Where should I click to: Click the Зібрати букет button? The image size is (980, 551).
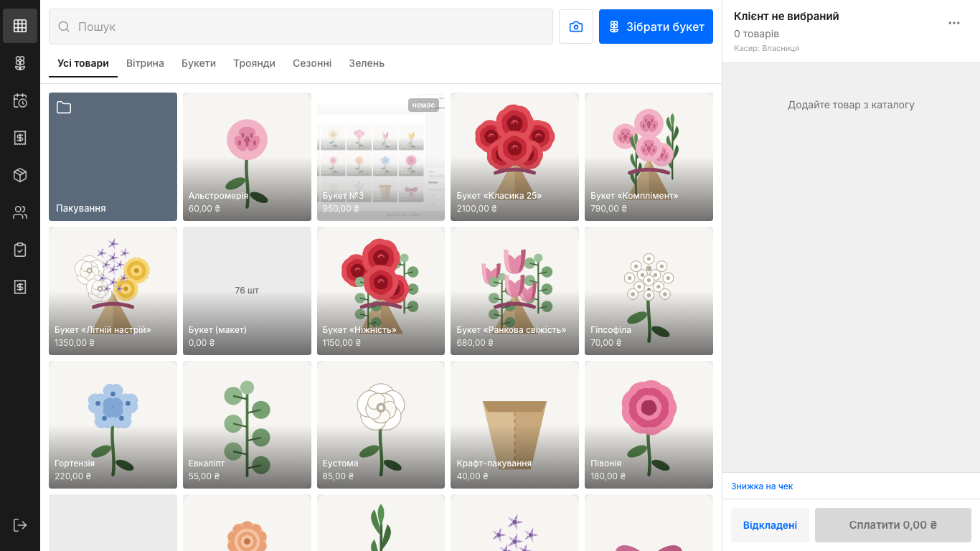(x=656, y=27)
